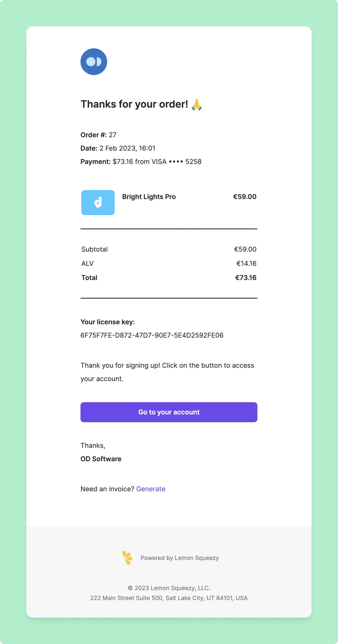Click the VISA card payment detail
This screenshot has height=644, width=338.
coord(141,161)
